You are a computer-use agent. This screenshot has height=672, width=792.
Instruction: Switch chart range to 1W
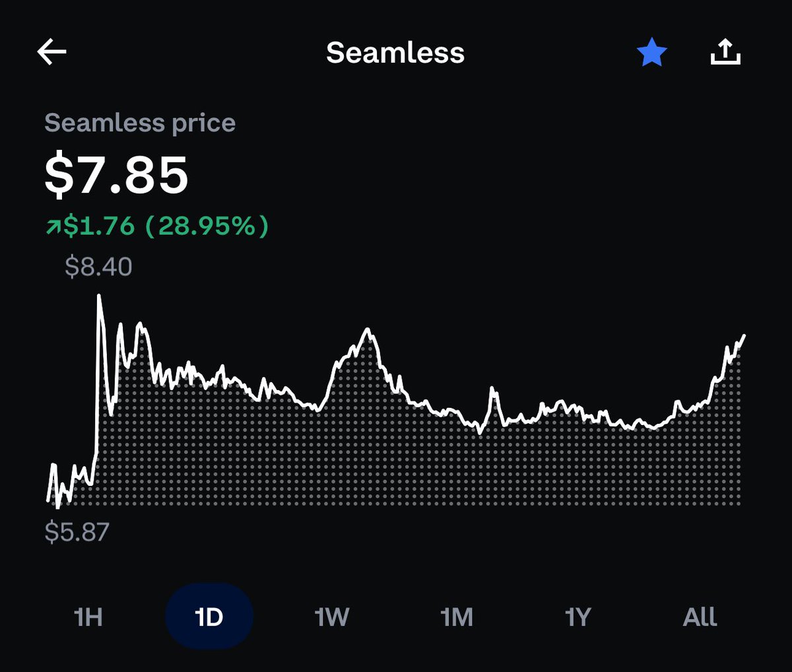[x=331, y=617]
